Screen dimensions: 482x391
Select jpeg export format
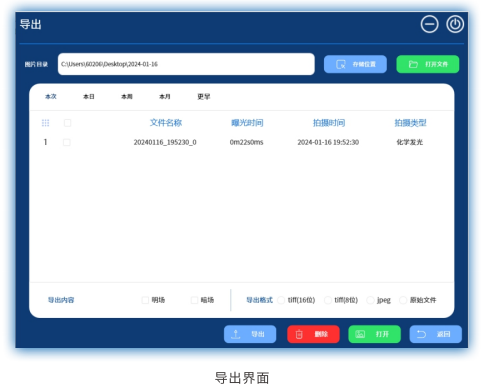[370, 300]
